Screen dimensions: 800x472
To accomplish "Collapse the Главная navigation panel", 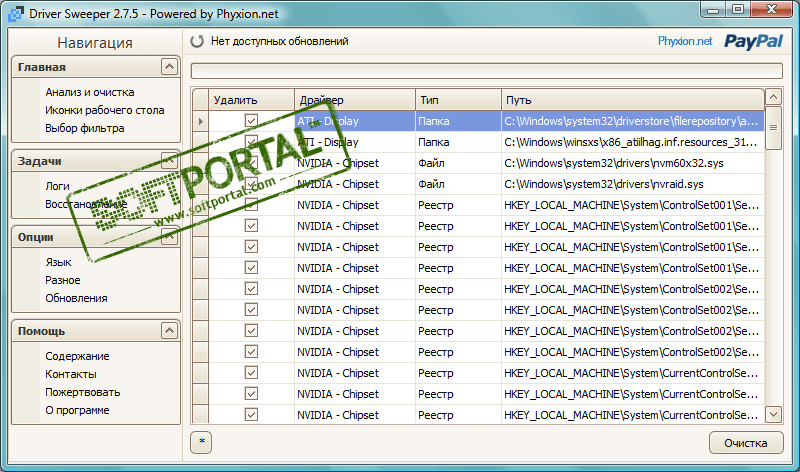I will pyautogui.click(x=169, y=67).
